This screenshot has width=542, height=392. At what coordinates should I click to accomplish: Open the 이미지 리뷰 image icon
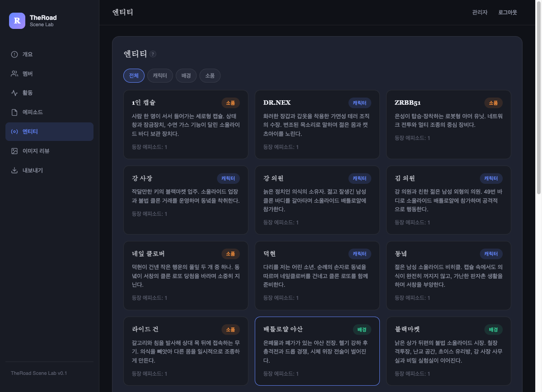14,151
